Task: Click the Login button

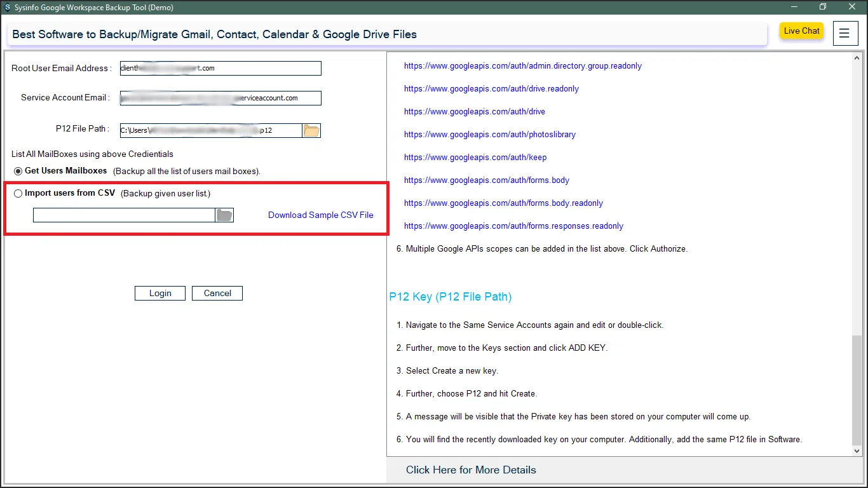Action: [x=160, y=293]
